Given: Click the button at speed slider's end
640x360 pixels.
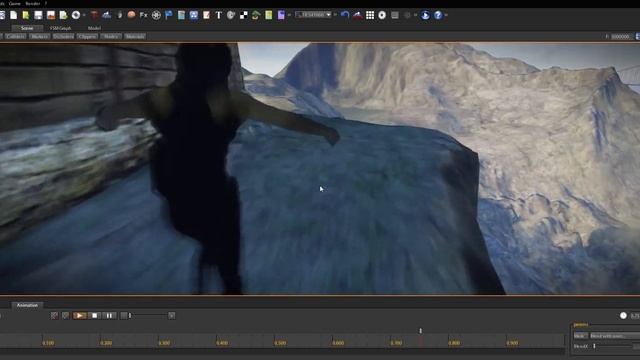Looking at the screenshot, I should coord(171,316).
